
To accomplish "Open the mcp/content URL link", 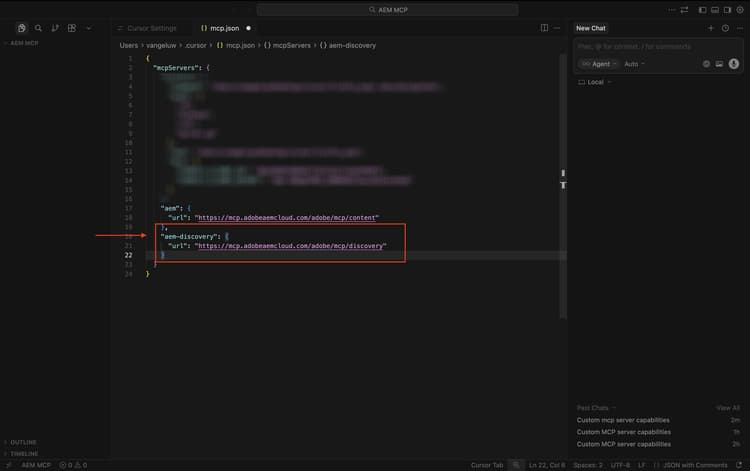I will pyautogui.click(x=287, y=218).
